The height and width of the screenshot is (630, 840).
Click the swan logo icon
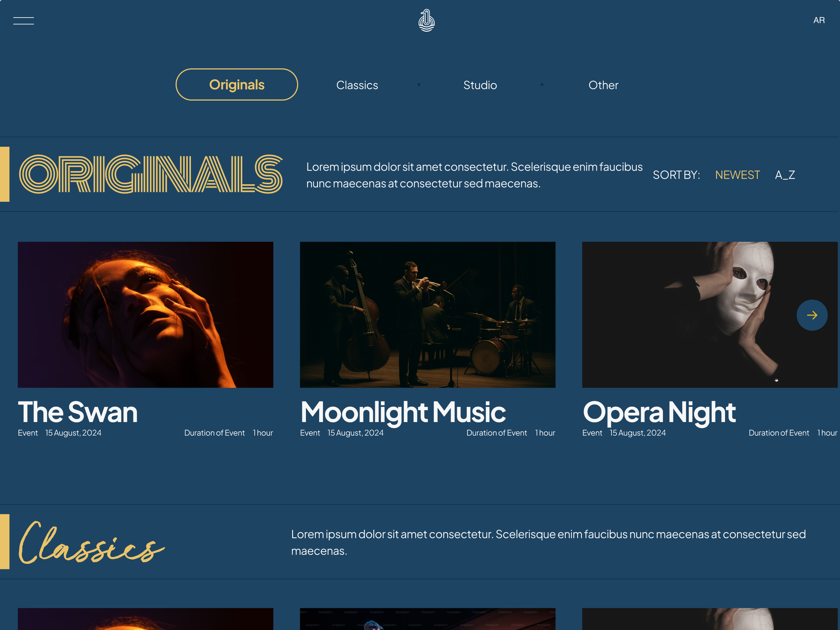tap(426, 21)
